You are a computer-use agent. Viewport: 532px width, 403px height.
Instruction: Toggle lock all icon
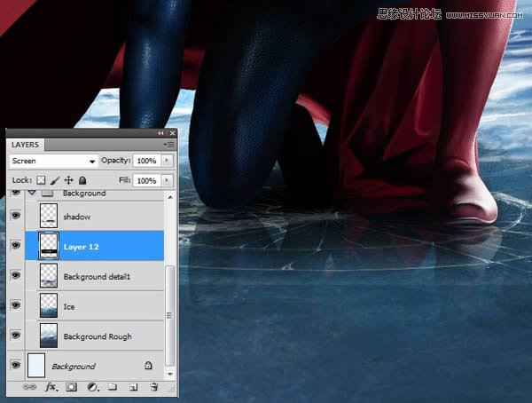point(82,180)
